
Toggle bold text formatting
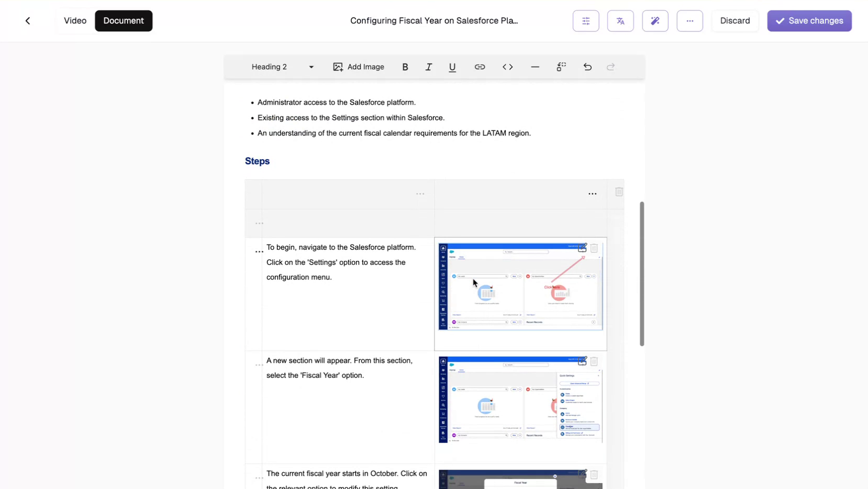pos(405,66)
